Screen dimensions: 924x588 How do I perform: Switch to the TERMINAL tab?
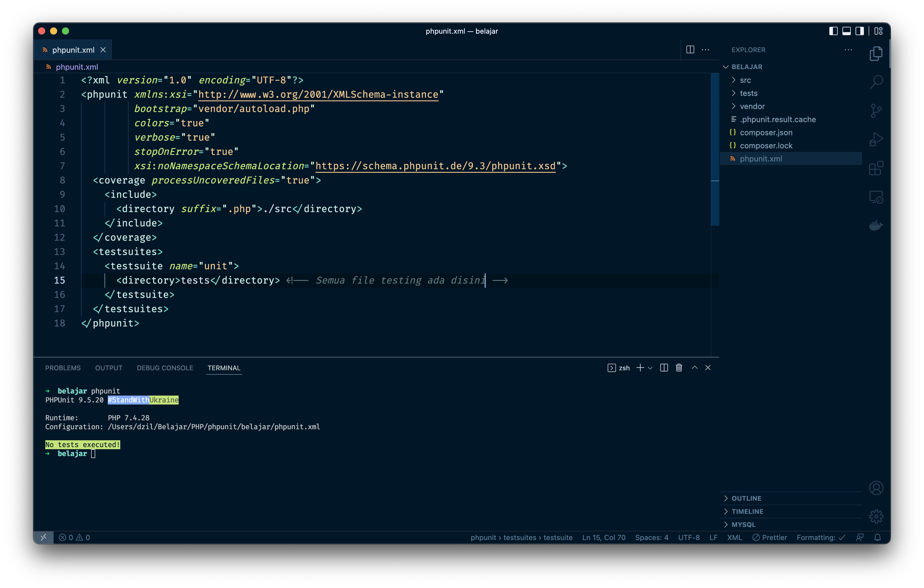click(x=224, y=368)
